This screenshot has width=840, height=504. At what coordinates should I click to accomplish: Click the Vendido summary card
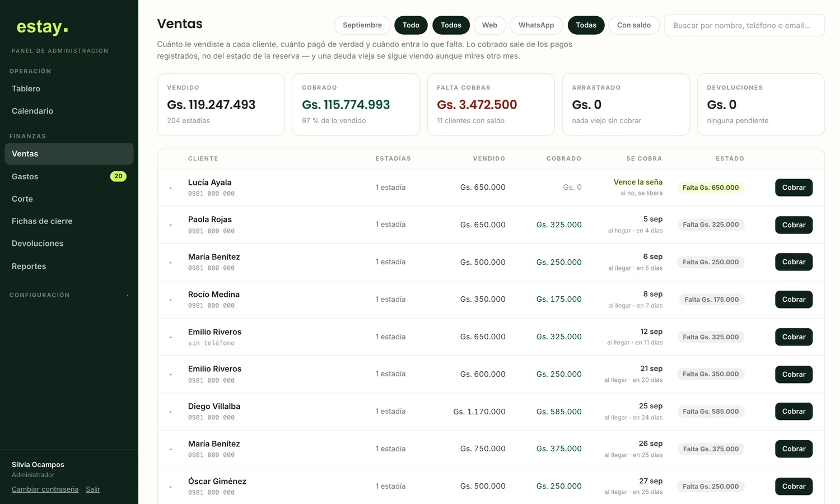click(x=221, y=105)
